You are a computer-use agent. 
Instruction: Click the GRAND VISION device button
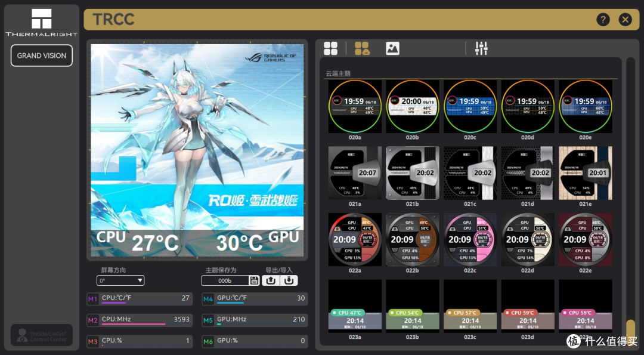[42, 55]
